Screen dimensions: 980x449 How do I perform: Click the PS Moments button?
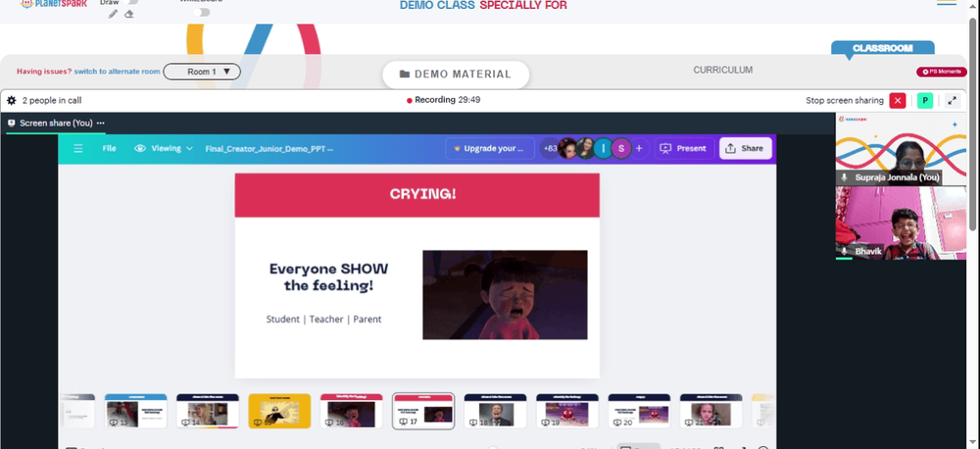(941, 72)
